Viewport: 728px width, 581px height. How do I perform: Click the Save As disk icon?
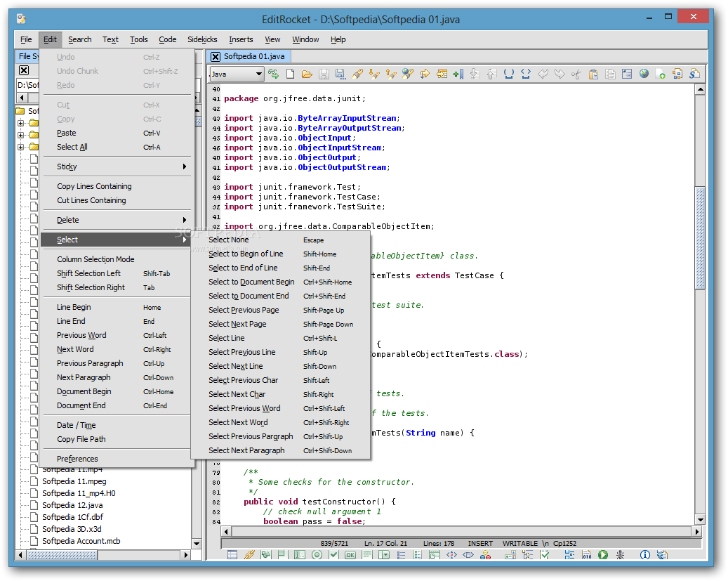[340, 74]
